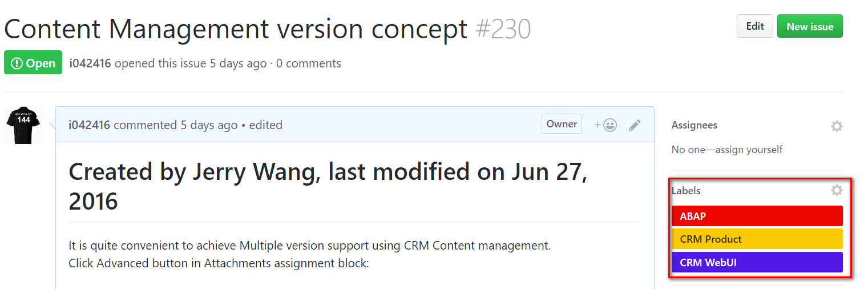This screenshot has height=289, width=868.
Task: Click the Edit title button
Action: tap(754, 26)
